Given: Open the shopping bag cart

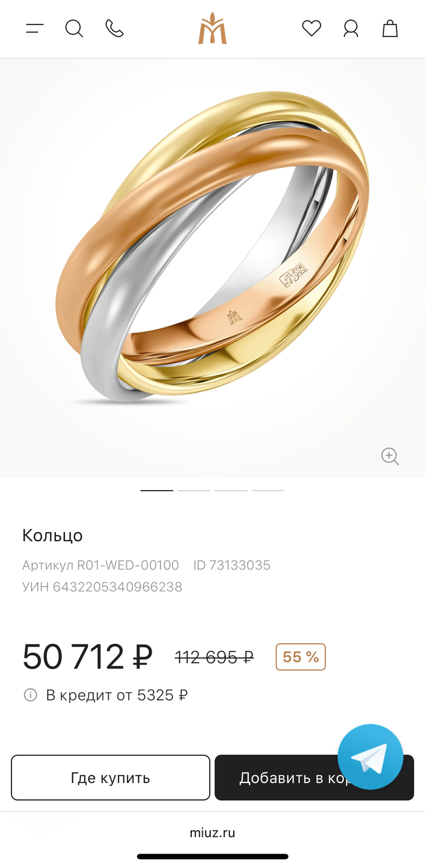Looking at the screenshot, I should (x=390, y=29).
